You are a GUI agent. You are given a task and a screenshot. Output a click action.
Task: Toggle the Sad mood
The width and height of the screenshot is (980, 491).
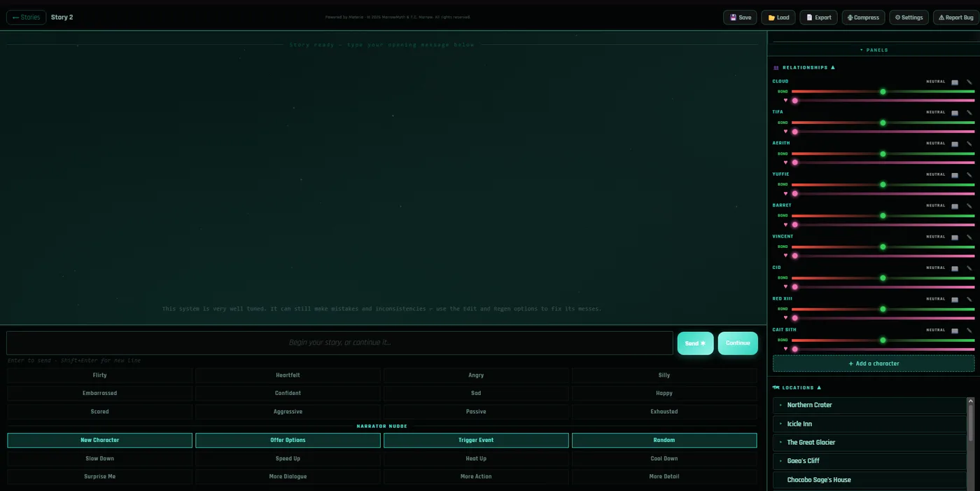click(476, 393)
